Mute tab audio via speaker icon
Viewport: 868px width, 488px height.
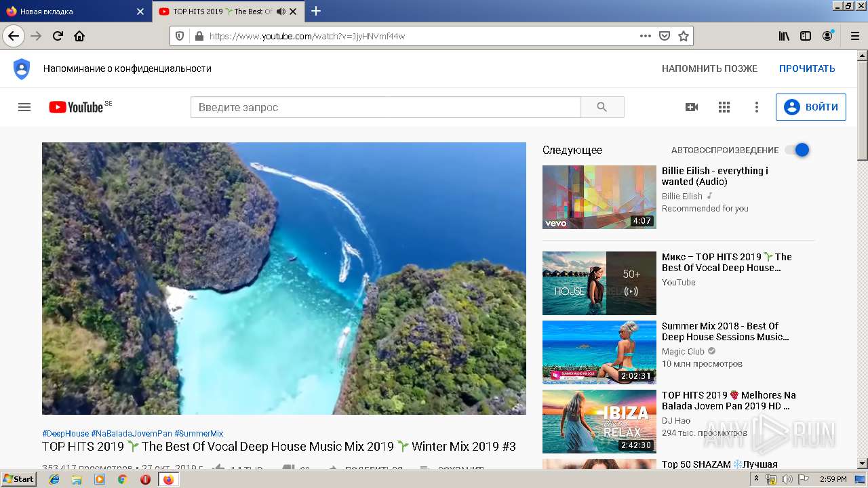(x=281, y=12)
